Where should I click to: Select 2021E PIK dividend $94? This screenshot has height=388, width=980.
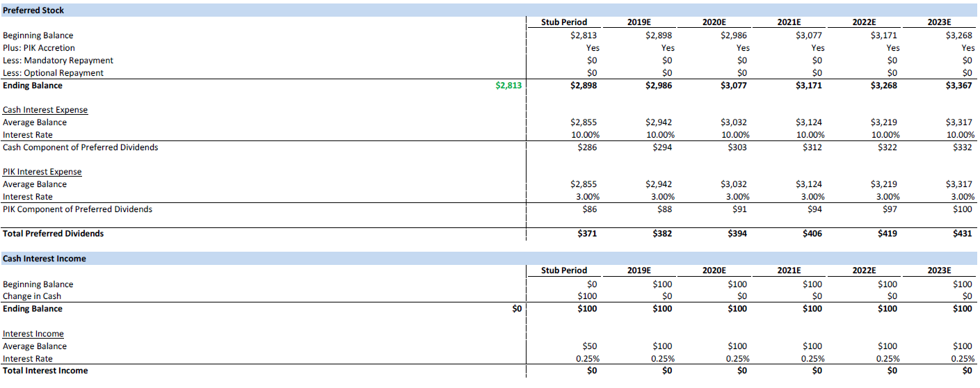point(815,209)
